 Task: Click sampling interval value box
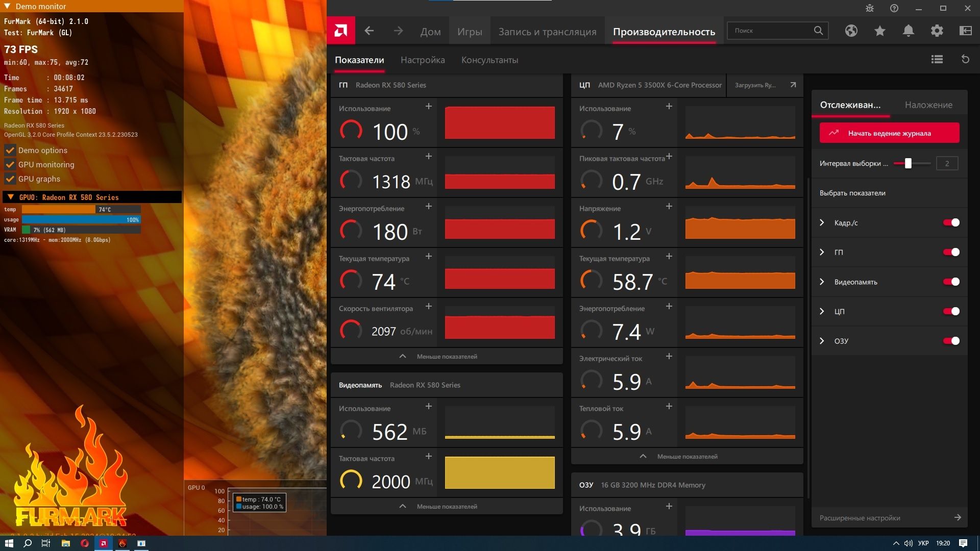click(x=947, y=163)
